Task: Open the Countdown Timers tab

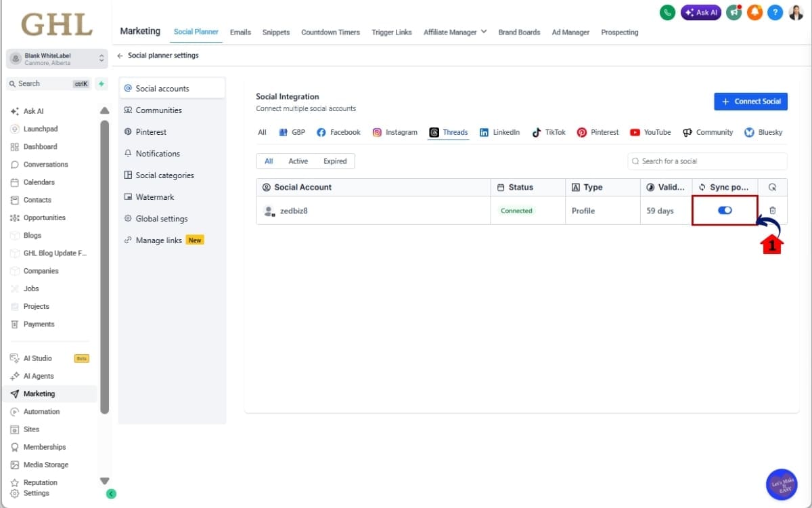Action: 330,32
